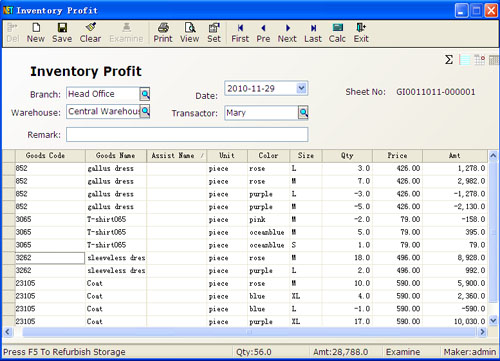Screen dimensions: 500x361
Task: Click the Exit door icon
Action: click(361, 27)
